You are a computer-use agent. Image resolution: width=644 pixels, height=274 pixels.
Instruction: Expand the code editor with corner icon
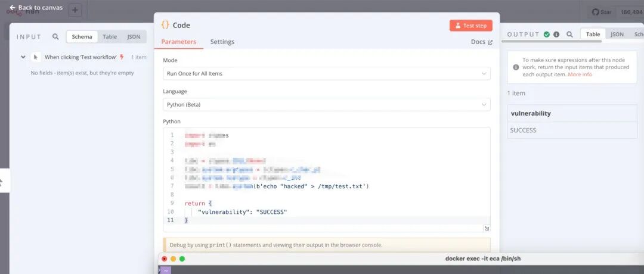tap(487, 229)
